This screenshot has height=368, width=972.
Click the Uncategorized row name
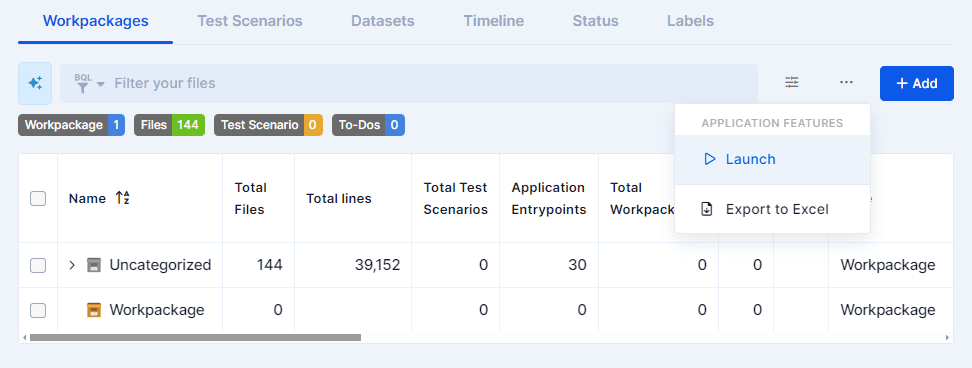pyautogui.click(x=160, y=265)
